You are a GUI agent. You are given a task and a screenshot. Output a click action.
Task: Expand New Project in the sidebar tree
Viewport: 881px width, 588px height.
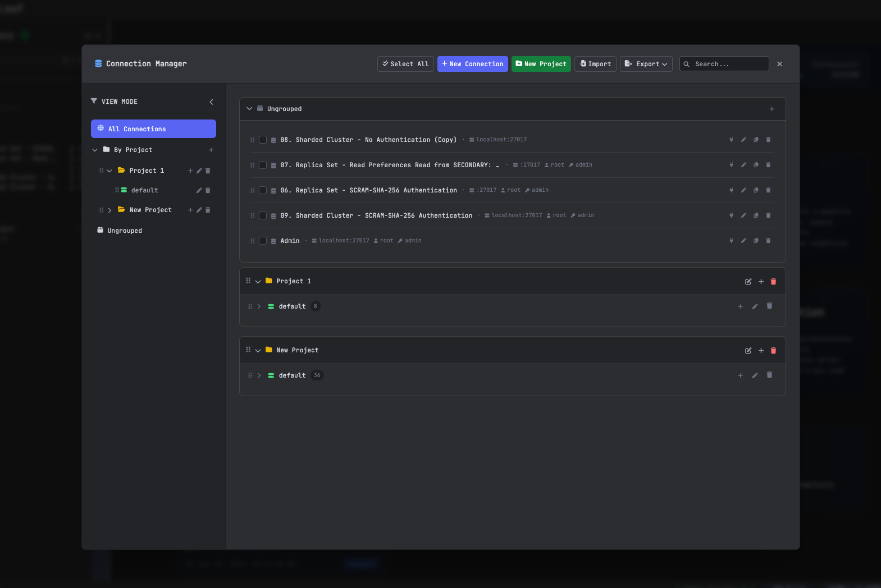tap(109, 210)
